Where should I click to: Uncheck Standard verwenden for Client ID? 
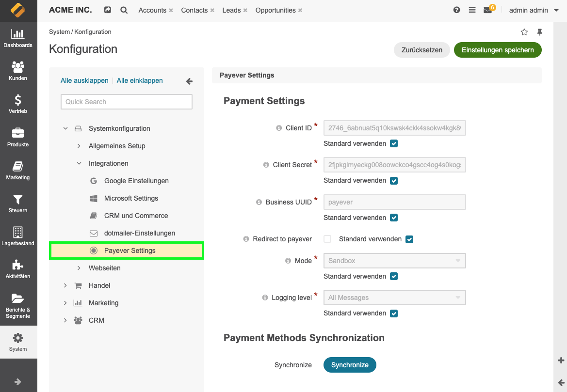pos(394,143)
